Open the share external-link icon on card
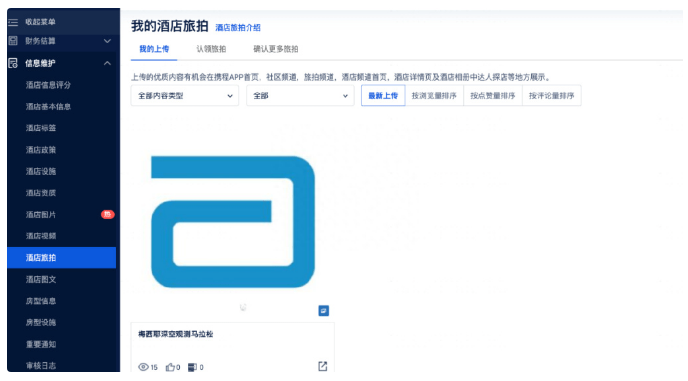 tap(322, 366)
